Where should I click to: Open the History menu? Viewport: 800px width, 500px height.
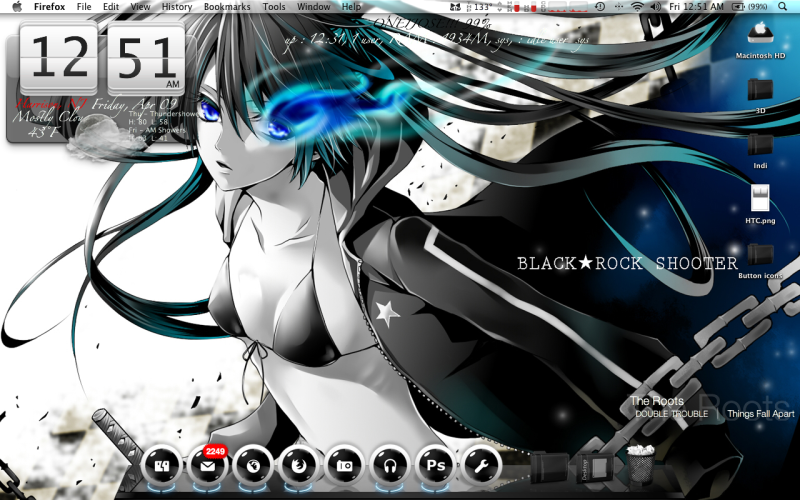tap(177, 7)
